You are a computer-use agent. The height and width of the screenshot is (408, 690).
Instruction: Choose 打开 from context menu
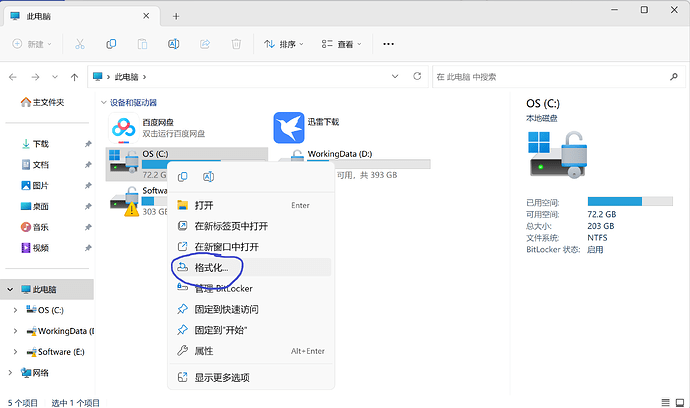point(251,206)
